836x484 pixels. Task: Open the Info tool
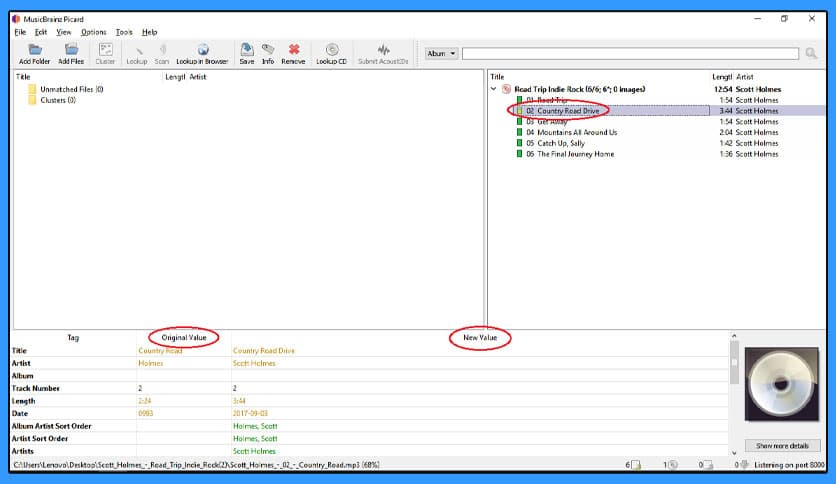(268, 50)
